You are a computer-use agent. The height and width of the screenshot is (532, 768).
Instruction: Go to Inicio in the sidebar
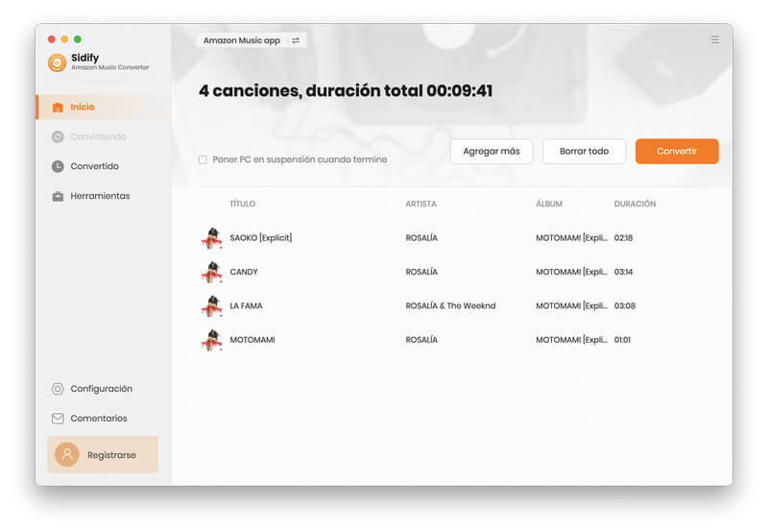[104, 108]
